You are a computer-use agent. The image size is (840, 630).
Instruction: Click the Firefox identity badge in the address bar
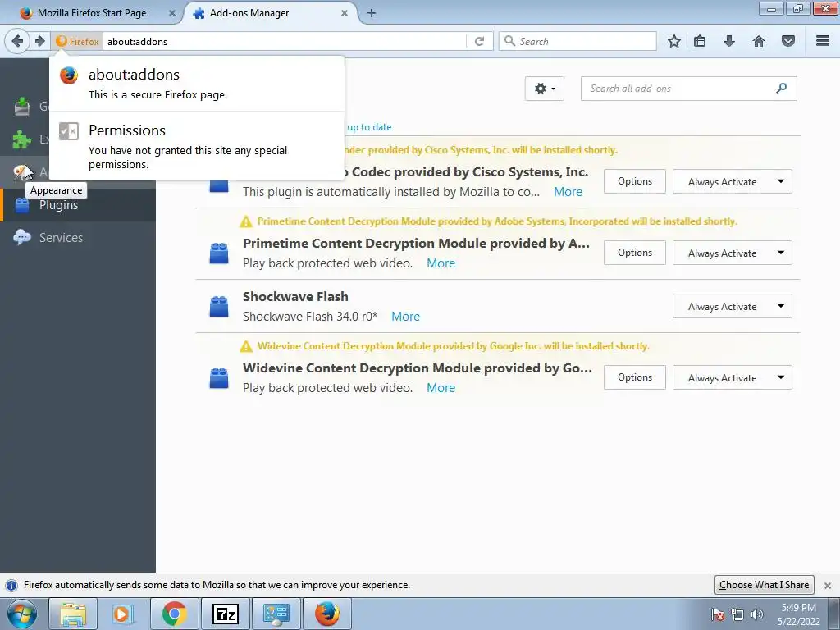78,41
